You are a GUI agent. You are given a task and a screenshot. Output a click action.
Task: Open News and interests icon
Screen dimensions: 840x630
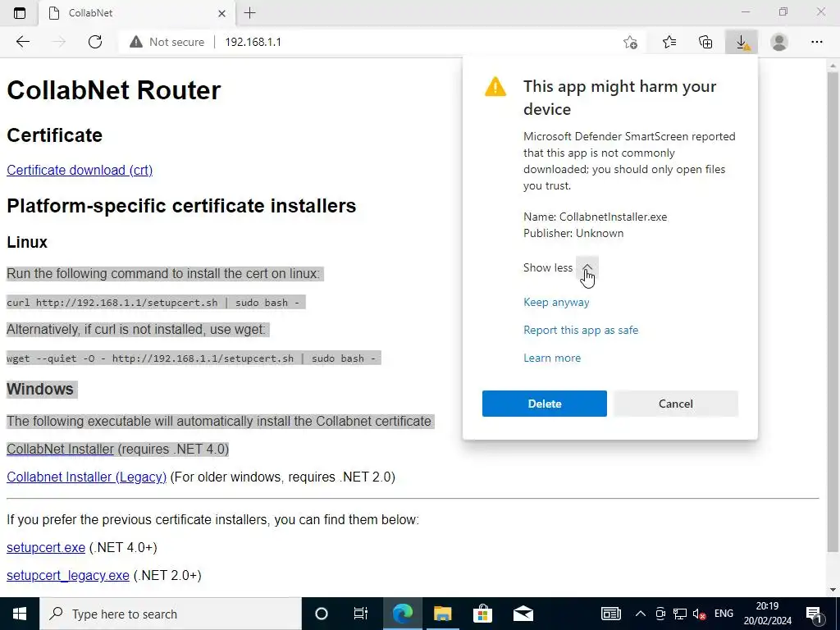point(610,614)
